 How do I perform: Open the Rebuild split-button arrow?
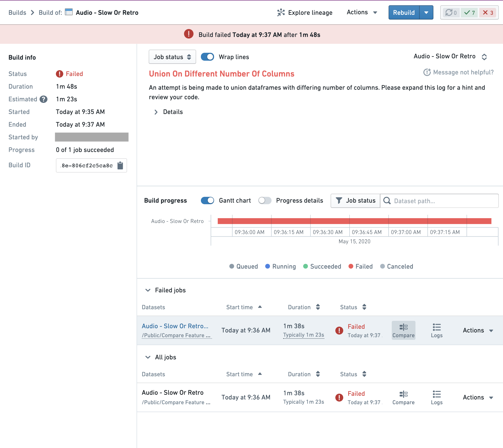click(x=426, y=13)
